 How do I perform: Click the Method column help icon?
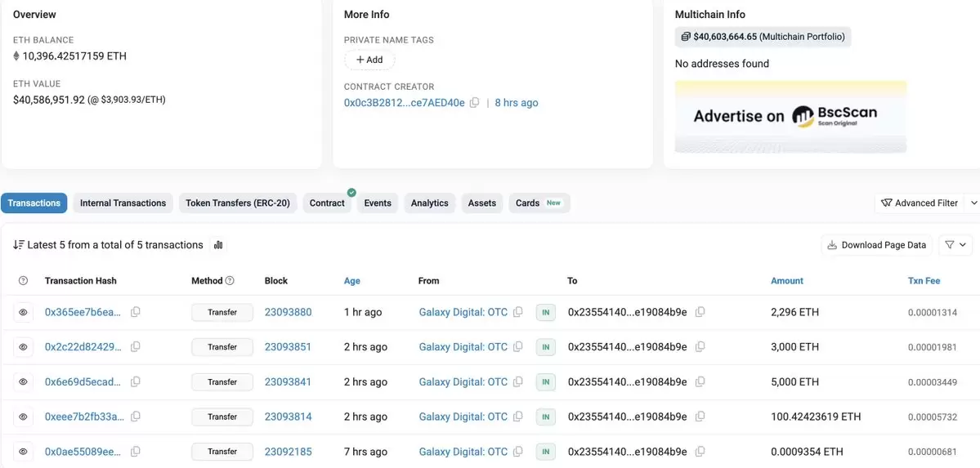(230, 280)
